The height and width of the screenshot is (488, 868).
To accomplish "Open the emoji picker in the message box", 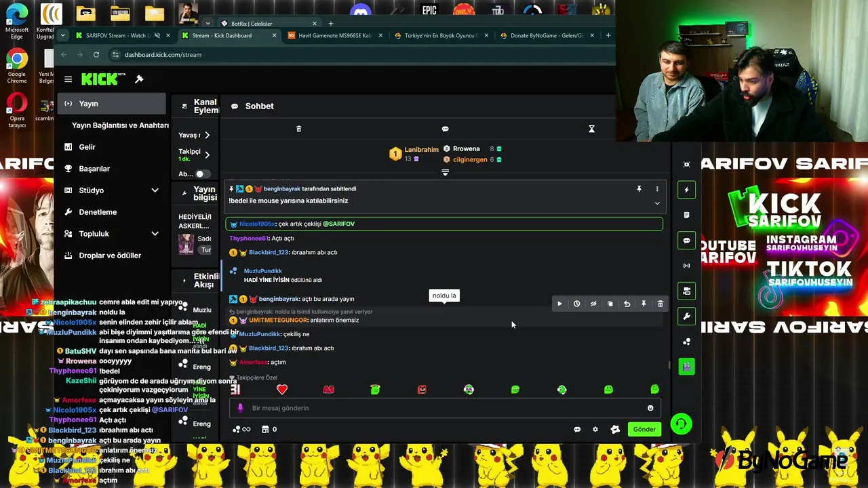I will pyautogui.click(x=650, y=408).
